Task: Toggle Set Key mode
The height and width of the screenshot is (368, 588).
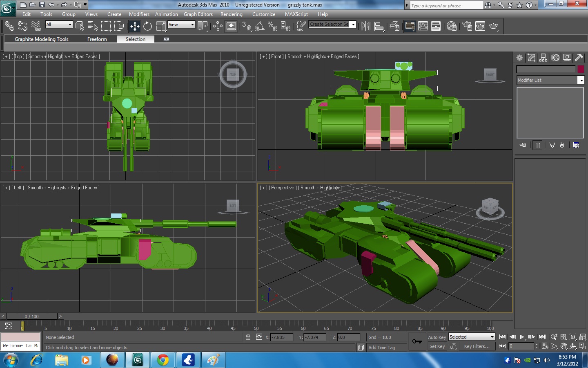Action: pos(437,346)
